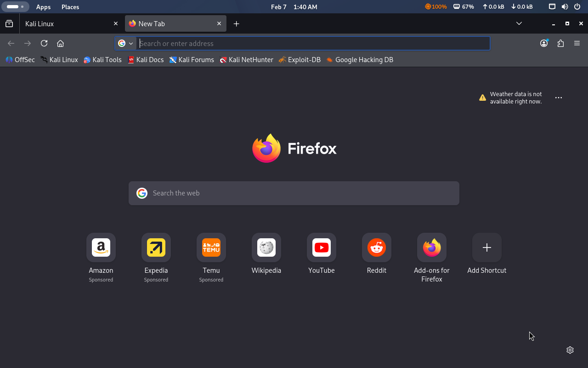
Task: Open the Extensions puzzle icon
Action: click(560, 43)
